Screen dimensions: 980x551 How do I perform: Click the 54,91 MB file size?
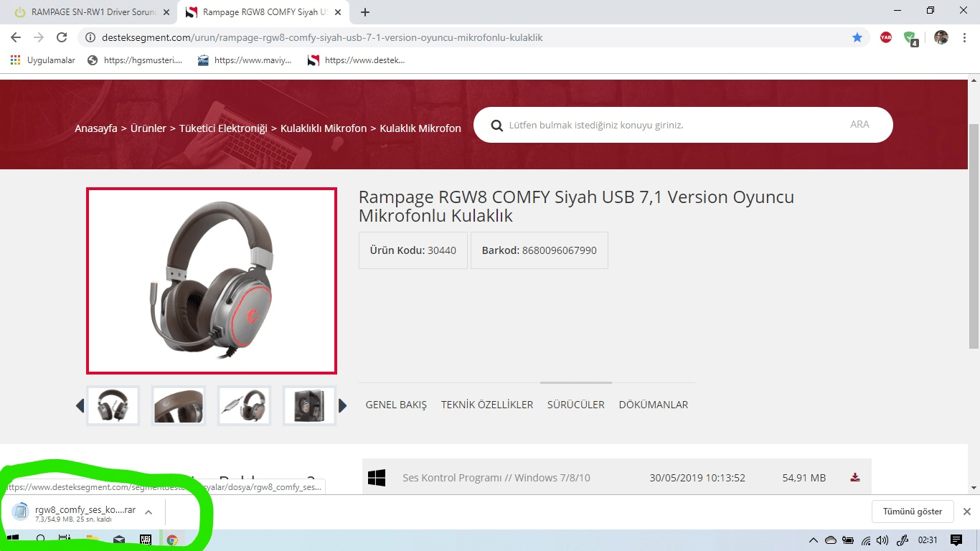[804, 478]
